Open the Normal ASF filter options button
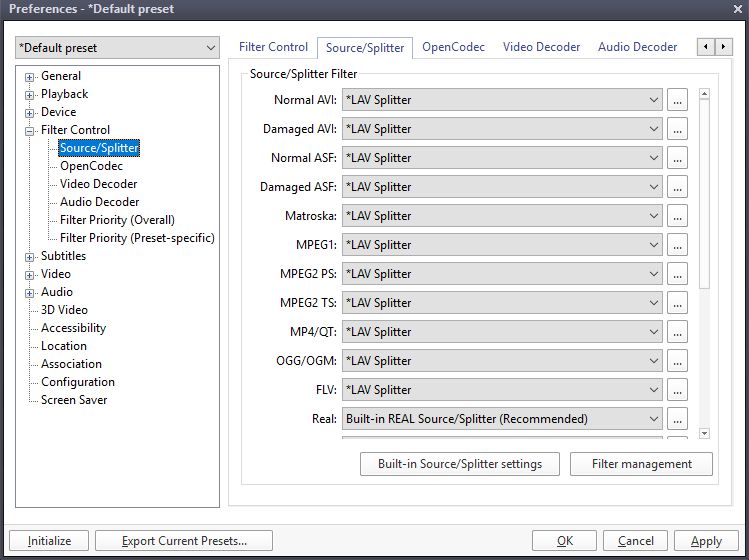 677,158
